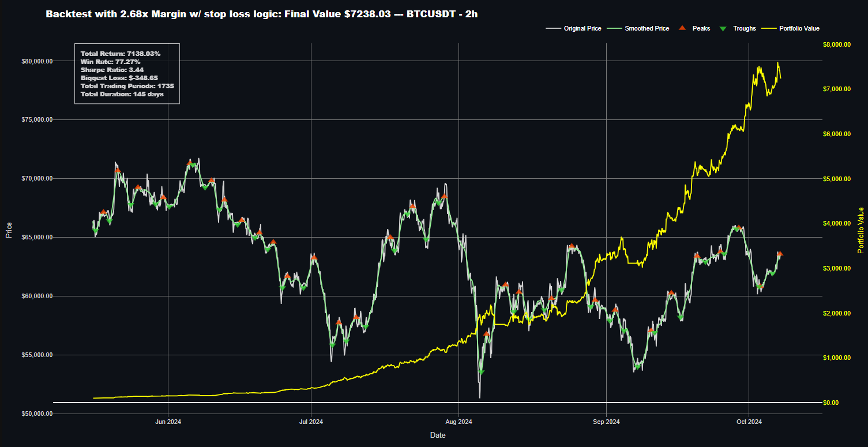Toggle Peaks legend entry
Viewport: 868px width, 447px height.
693,28
